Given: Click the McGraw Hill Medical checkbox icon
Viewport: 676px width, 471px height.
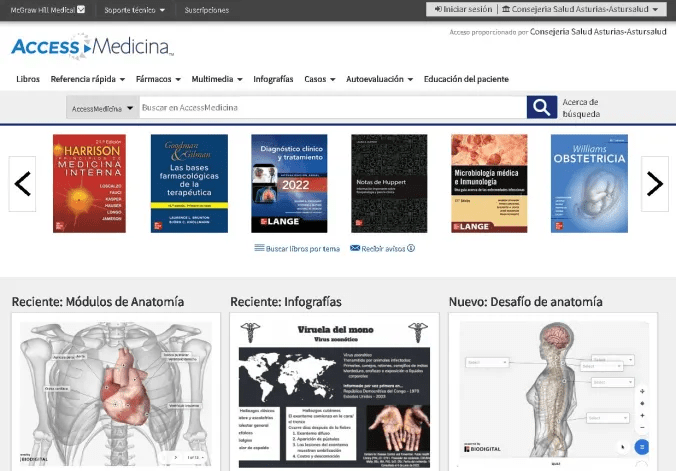Looking at the screenshot, I should pyautogui.click(x=81, y=10).
